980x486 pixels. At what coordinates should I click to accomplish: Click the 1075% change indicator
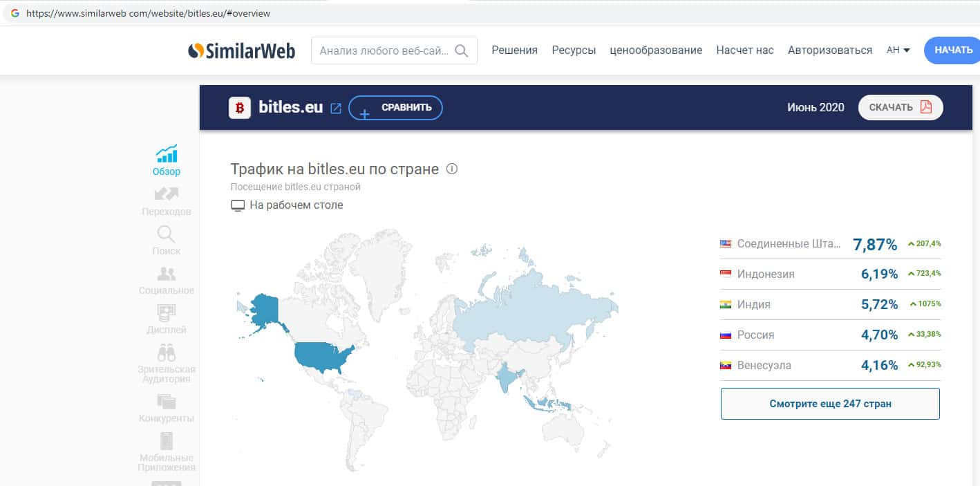[x=925, y=304]
